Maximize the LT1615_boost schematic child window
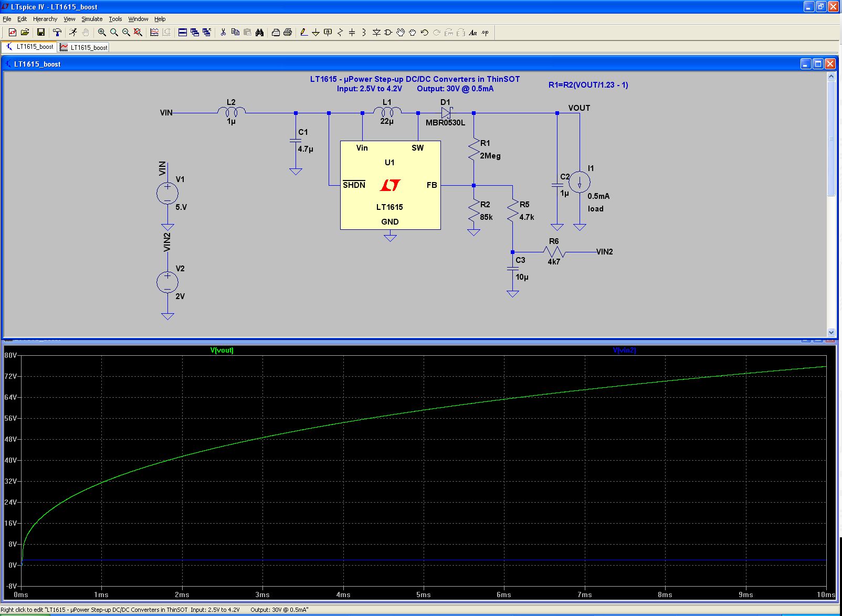 point(818,64)
